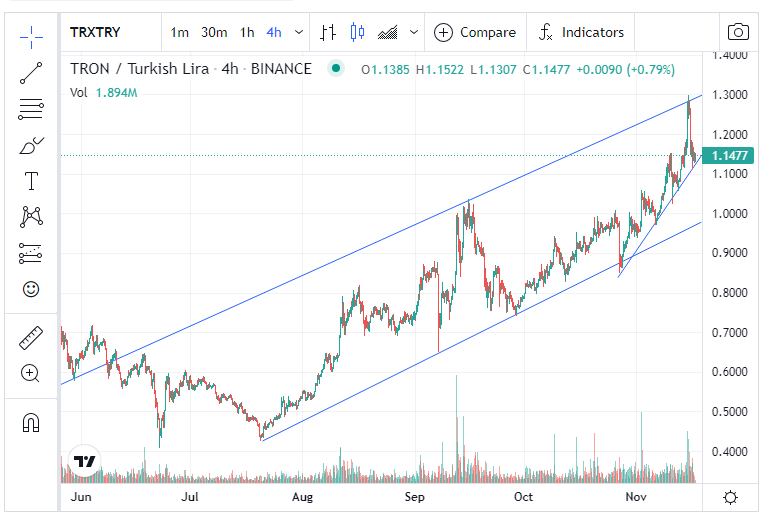Open the emoji icons tool

[31, 289]
